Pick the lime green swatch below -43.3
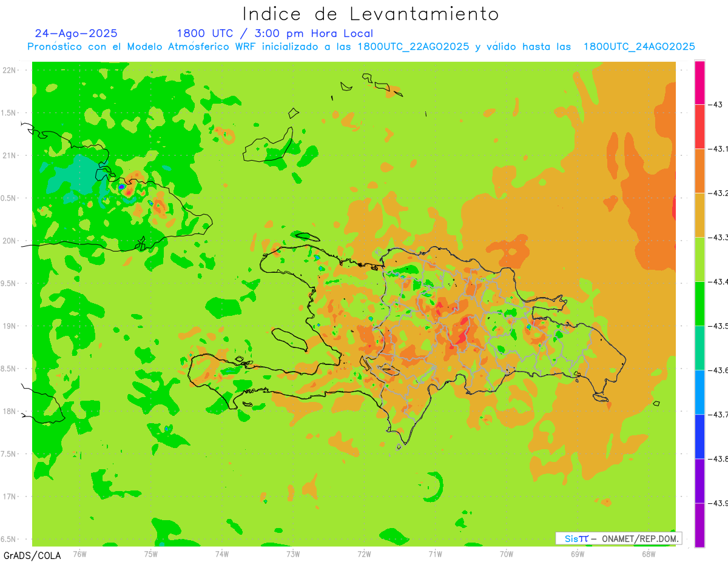This screenshot has width=728, height=562. (699, 259)
